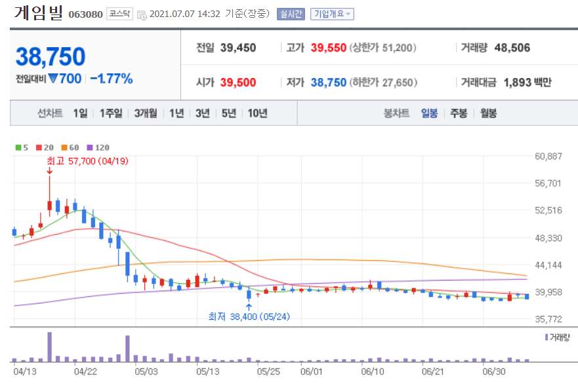Click the 상한가 51,200 text
Screen dimensions: 578x392
pos(383,48)
